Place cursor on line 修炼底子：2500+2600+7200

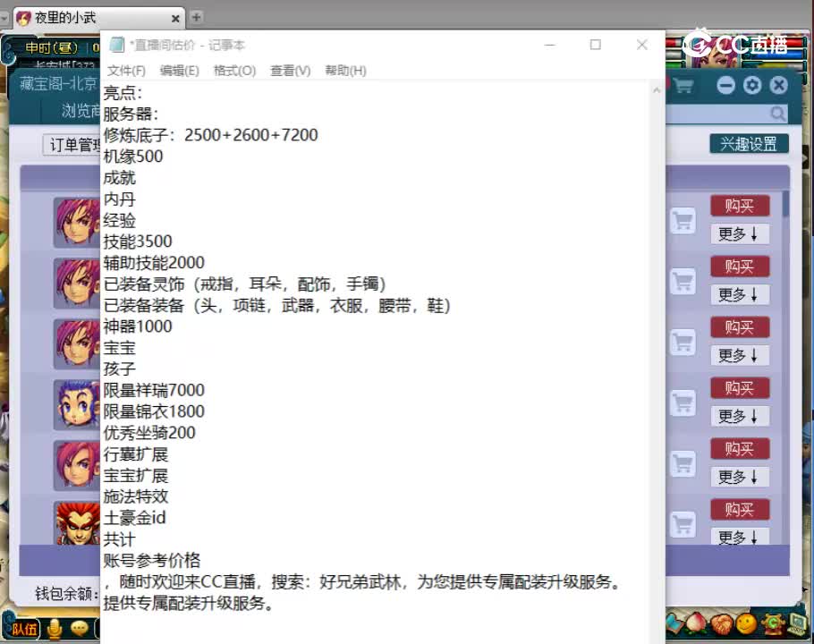210,135
